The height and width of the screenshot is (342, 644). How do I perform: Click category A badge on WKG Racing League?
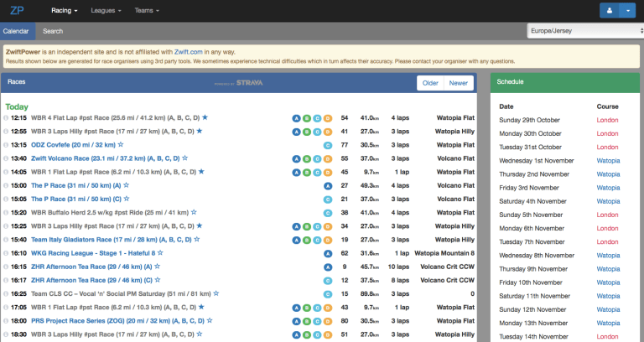[328, 252]
